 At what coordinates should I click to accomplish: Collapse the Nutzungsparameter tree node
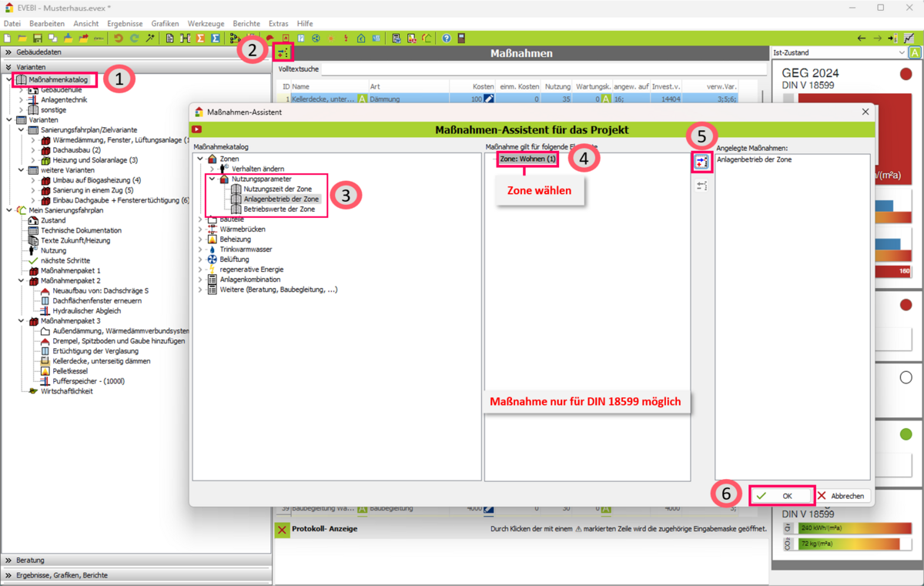click(x=212, y=179)
